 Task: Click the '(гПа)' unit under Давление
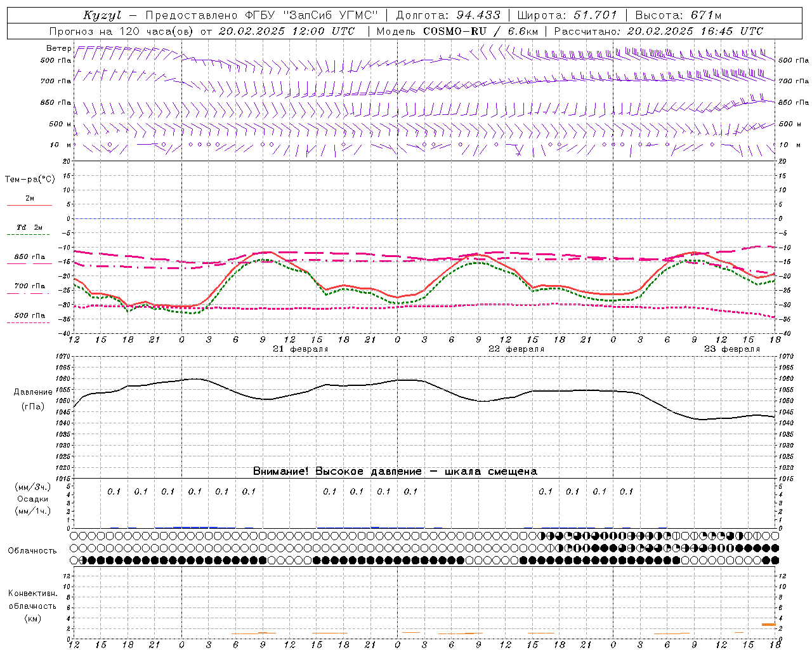(33, 407)
